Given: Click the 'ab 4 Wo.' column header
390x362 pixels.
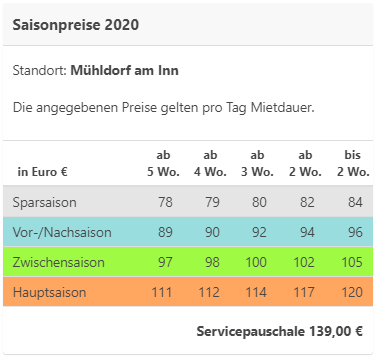Looking at the screenshot, I should pyautogui.click(x=210, y=163).
